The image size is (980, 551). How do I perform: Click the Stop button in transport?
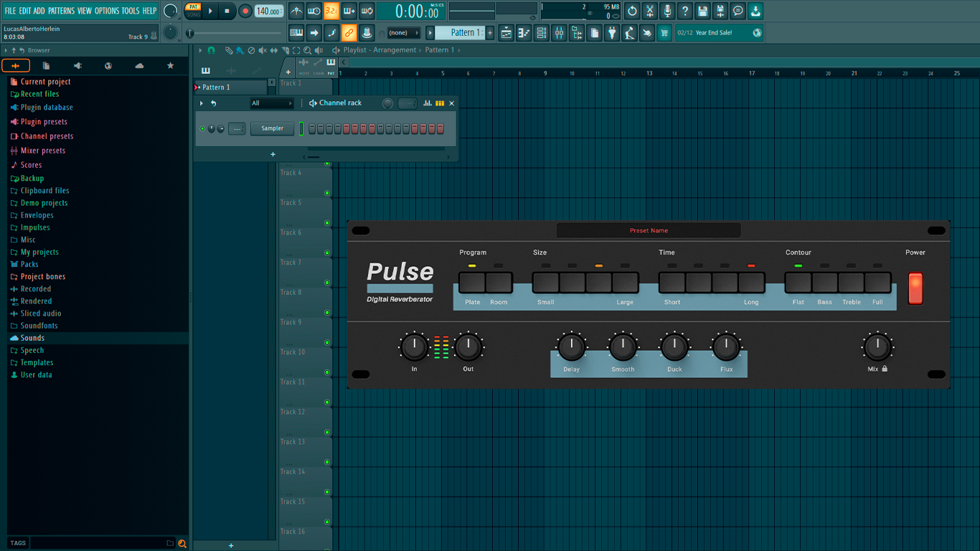227,11
